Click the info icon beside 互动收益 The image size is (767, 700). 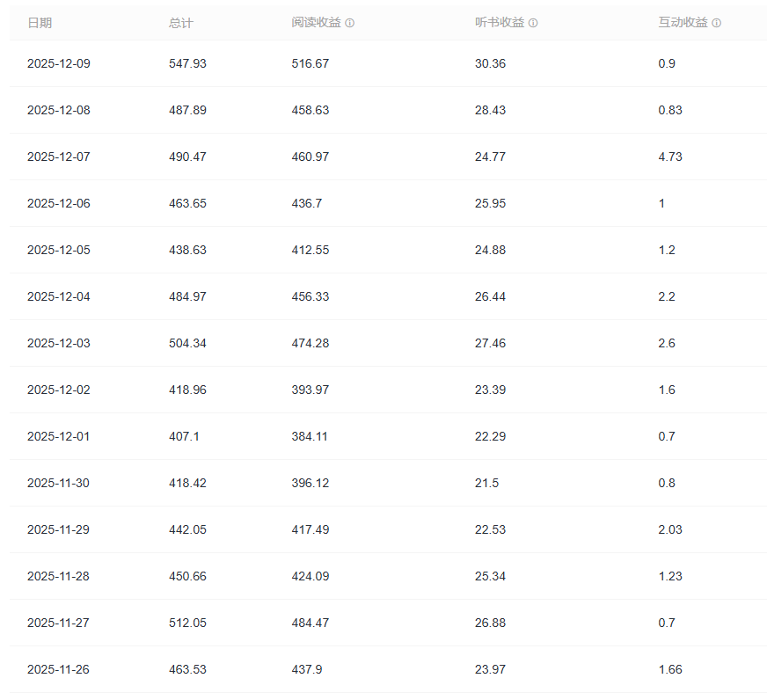click(717, 24)
